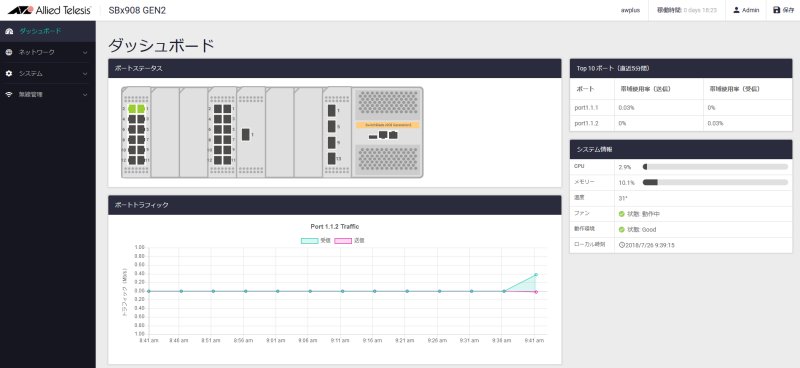Click the temperature 31° value
This screenshot has height=368, width=800.
tap(622, 198)
